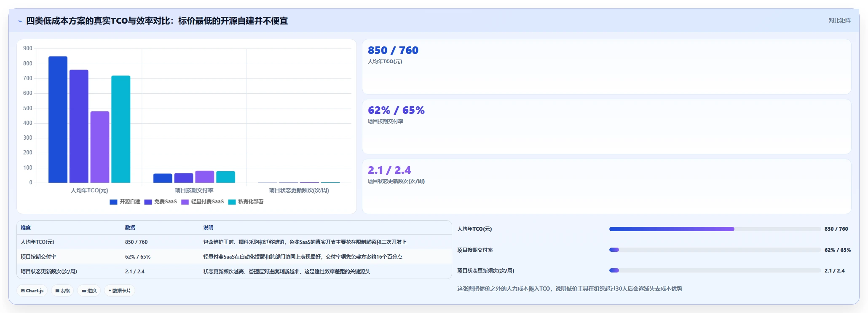This screenshot has width=868, height=313.
Task: Click the 免费SaaS bar in 人均年TCO group
Action: [x=79, y=126]
